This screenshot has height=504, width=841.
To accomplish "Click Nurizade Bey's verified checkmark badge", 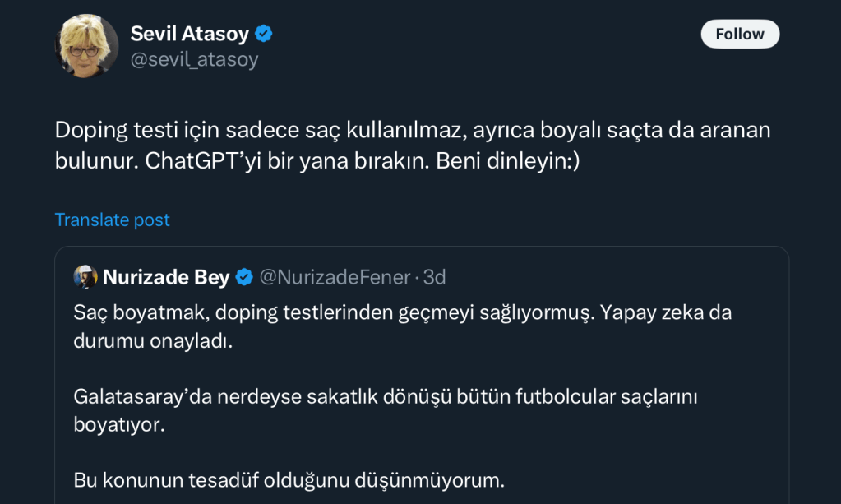I will click(244, 278).
